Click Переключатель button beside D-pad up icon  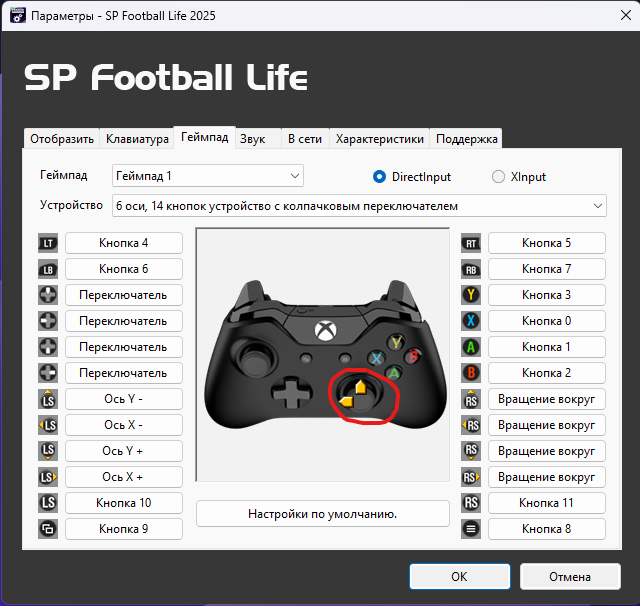click(124, 295)
